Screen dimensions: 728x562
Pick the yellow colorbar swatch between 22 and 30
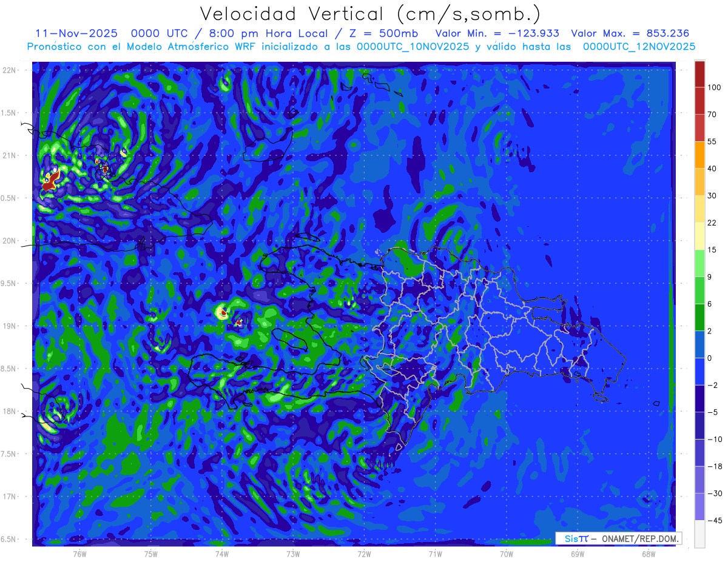(x=699, y=209)
